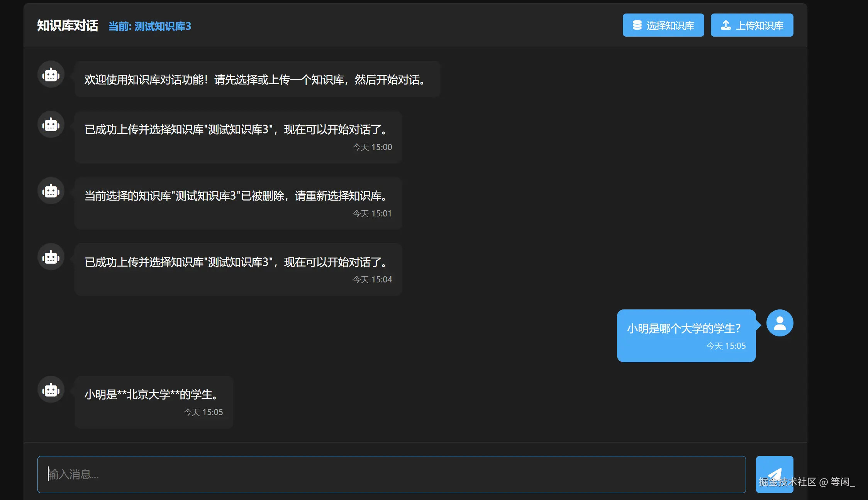The image size is (868, 500).
Task: Click the robot avatar beside the 15:04 message
Action: [51, 257]
